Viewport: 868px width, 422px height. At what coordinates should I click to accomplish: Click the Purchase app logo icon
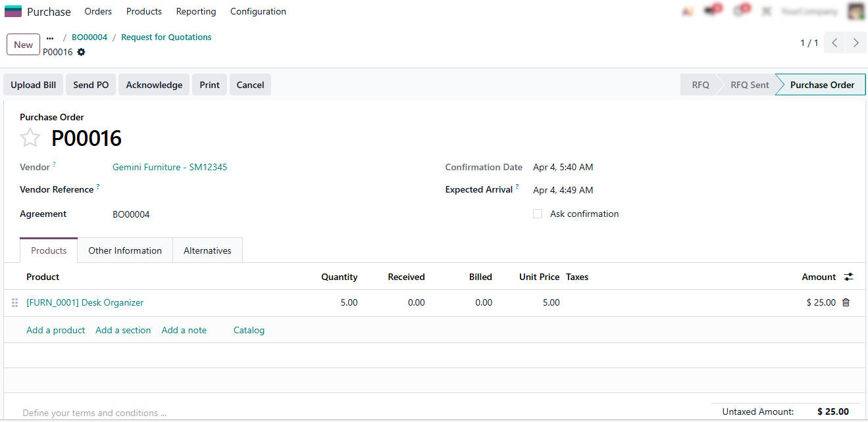click(13, 11)
